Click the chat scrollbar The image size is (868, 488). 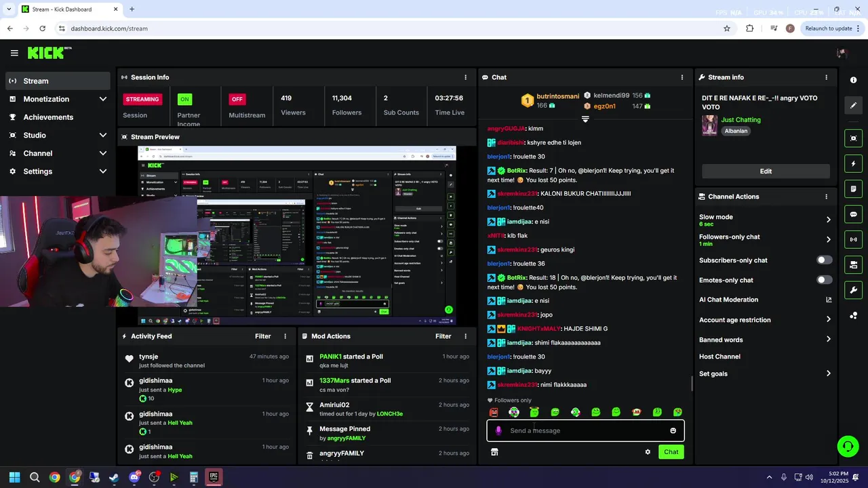[x=692, y=384]
